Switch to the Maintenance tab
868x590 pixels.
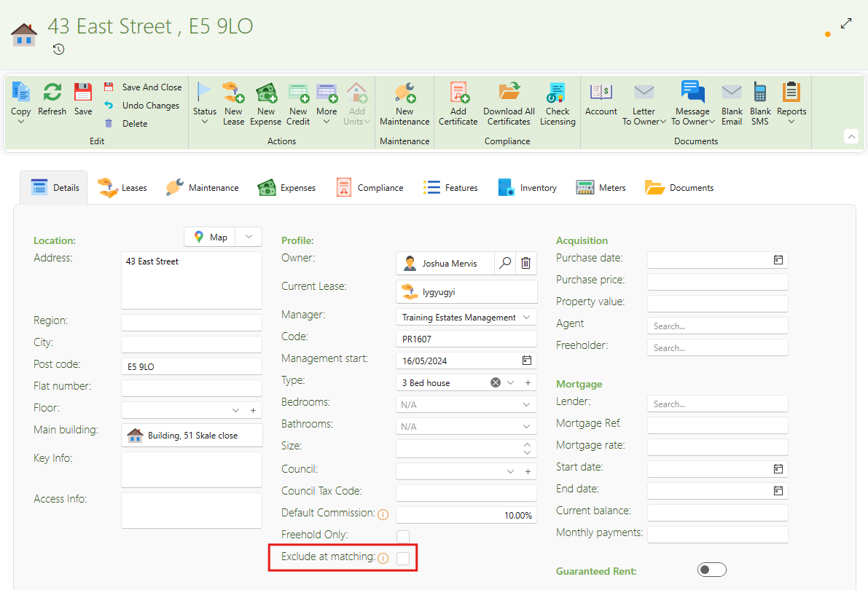coord(202,188)
